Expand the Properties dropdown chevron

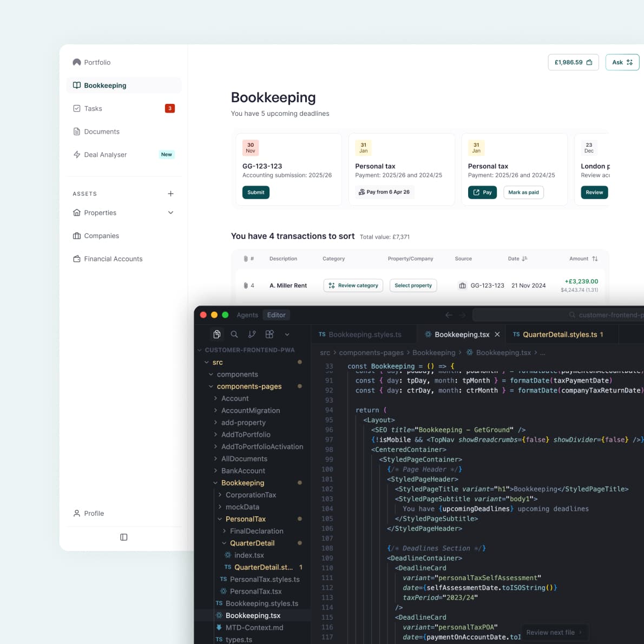(170, 213)
